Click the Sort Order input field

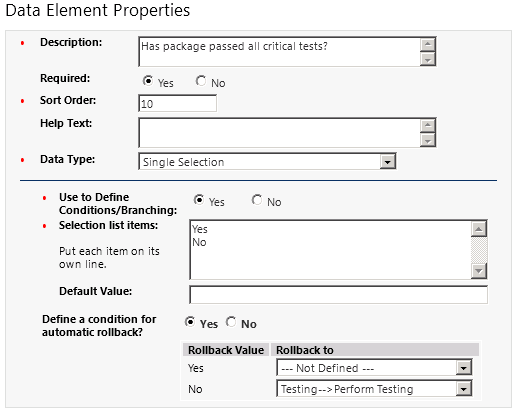click(177, 104)
